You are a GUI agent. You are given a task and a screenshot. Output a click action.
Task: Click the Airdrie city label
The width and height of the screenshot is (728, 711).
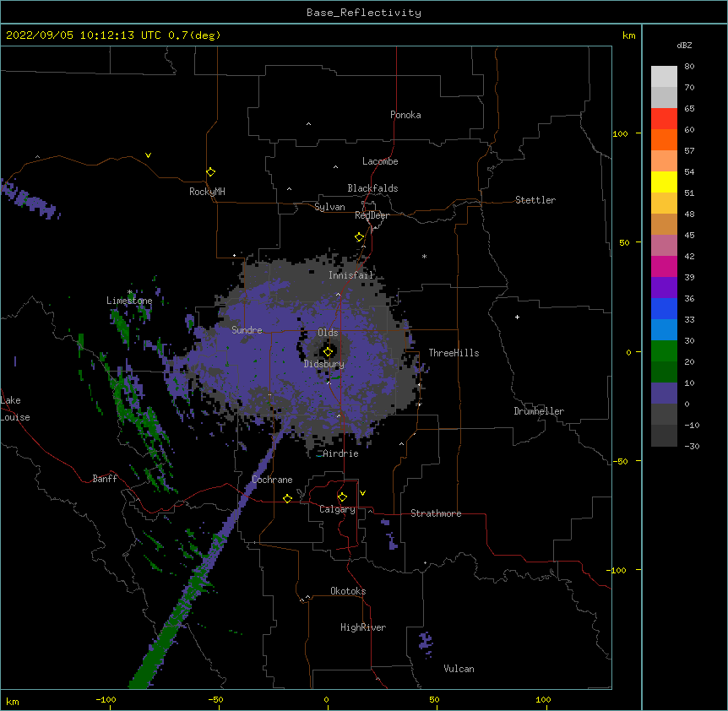(341, 453)
